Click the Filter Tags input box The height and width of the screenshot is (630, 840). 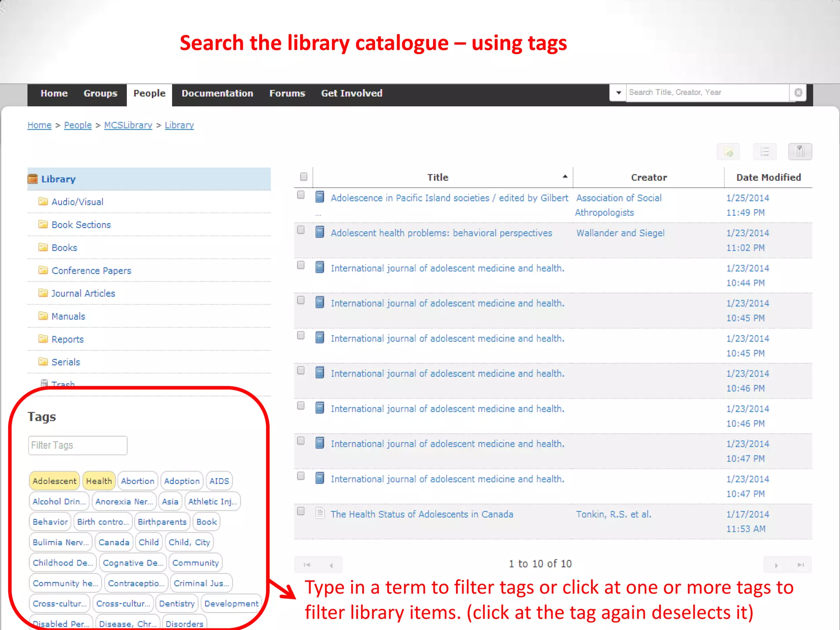tap(78, 445)
